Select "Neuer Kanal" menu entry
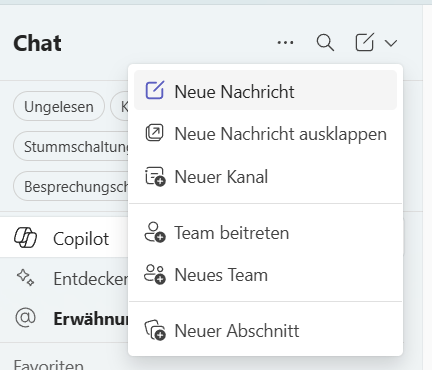 [x=265, y=177]
